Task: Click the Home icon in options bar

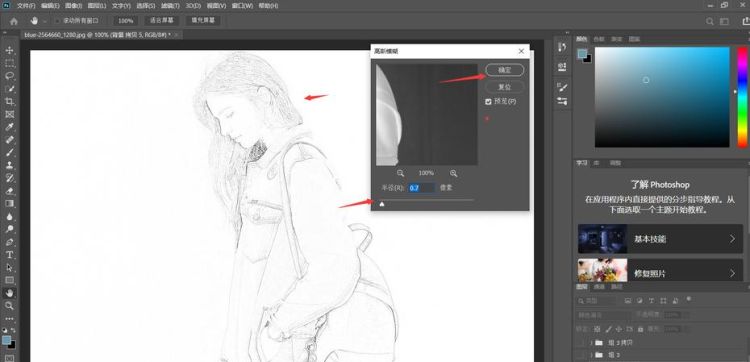Action: tap(14, 21)
